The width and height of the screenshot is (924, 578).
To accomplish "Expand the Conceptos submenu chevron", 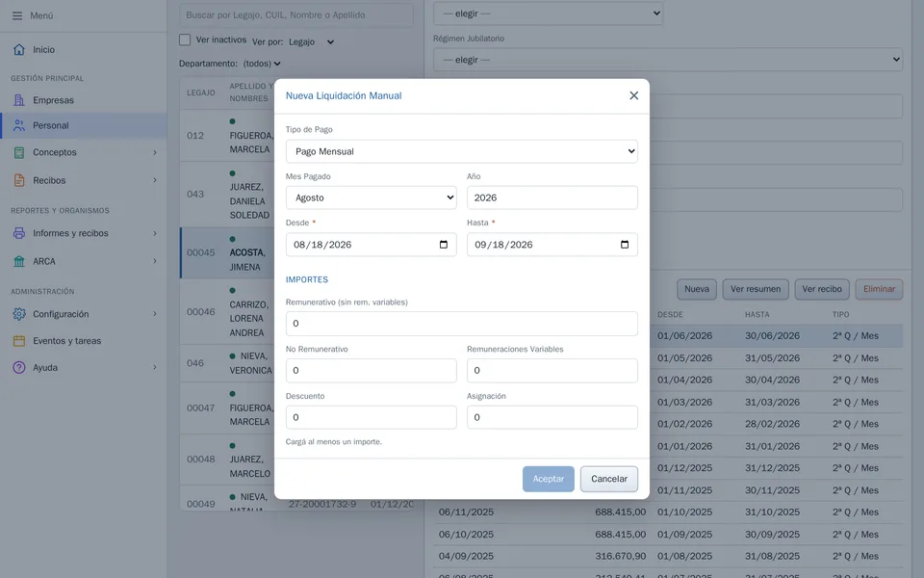I will click(155, 152).
